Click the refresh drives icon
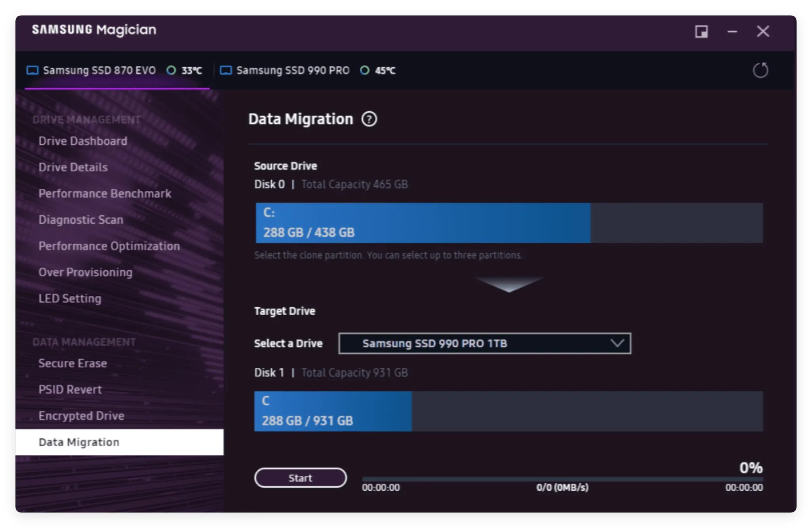 [760, 70]
